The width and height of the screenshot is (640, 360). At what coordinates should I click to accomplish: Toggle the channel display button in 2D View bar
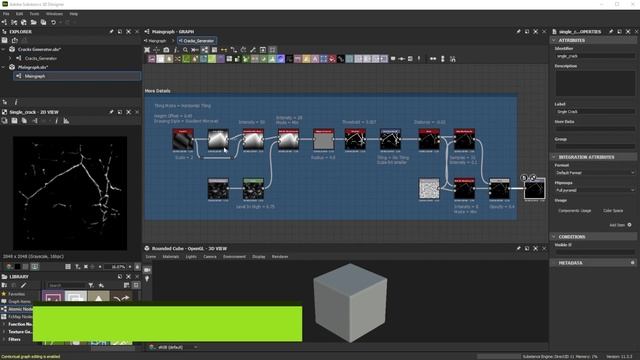(35, 267)
